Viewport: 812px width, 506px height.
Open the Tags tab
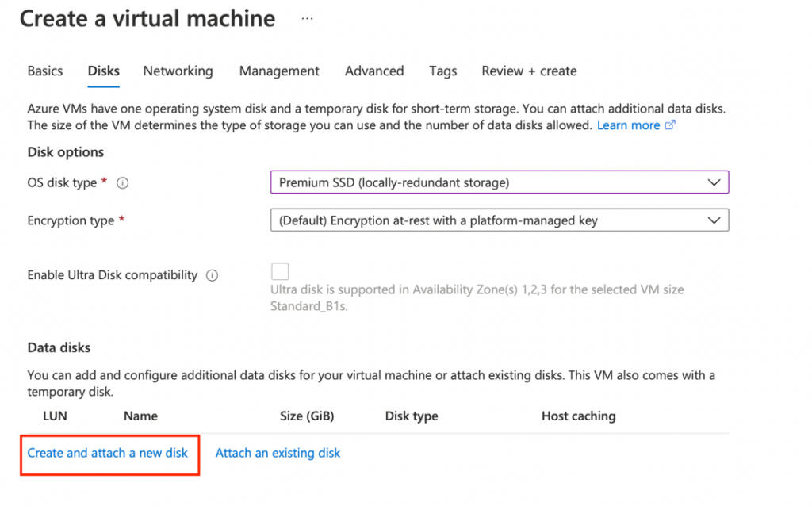point(442,71)
